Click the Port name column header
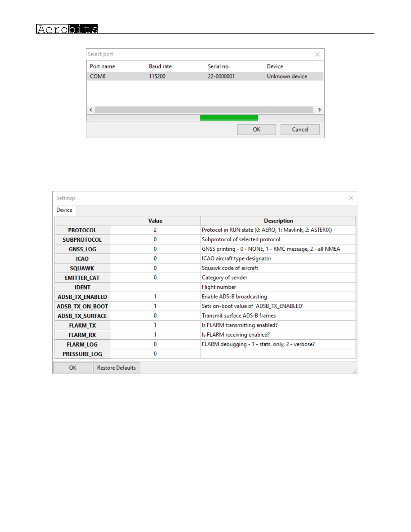This screenshot has height=532, width=411. click(102, 66)
